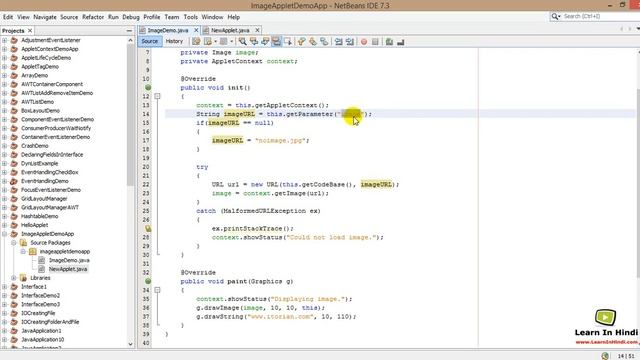The height and width of the screenshot is (360, 640).
Task: Open the Refactor menu
Action: (93, 17)
